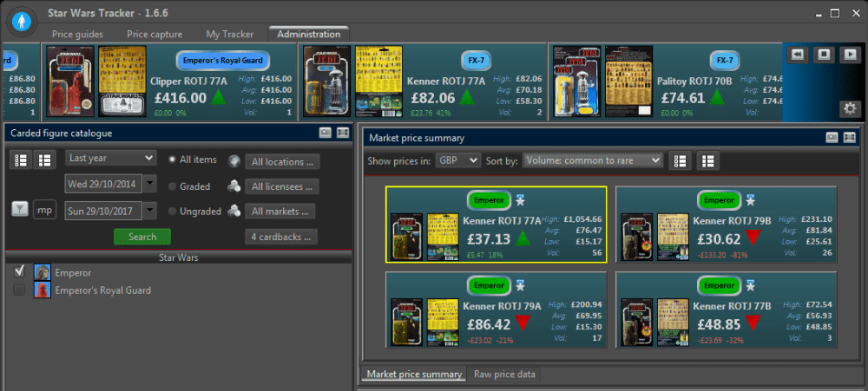This screenshot has width=868, height=391.
Task: Stop the price ticker
Action: point(824,55)
